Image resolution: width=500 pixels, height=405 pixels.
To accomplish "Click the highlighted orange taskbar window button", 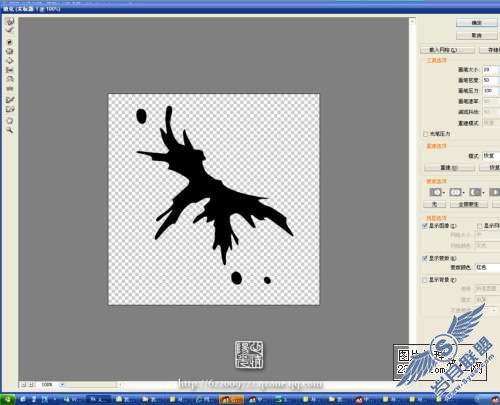I will [x=231, y=399].
